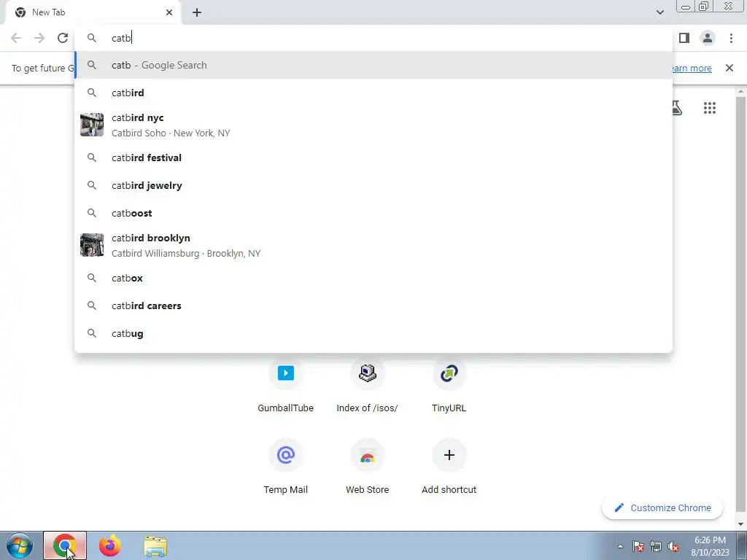
Task: Launch Firefox from the taskbar
Action: [x=110, y=545]
